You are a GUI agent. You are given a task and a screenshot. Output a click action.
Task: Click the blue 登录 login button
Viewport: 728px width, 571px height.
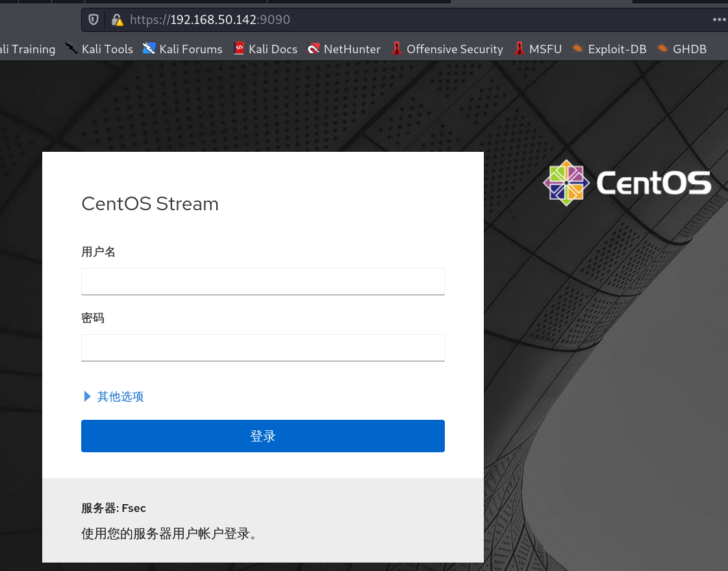click(263, 436)
